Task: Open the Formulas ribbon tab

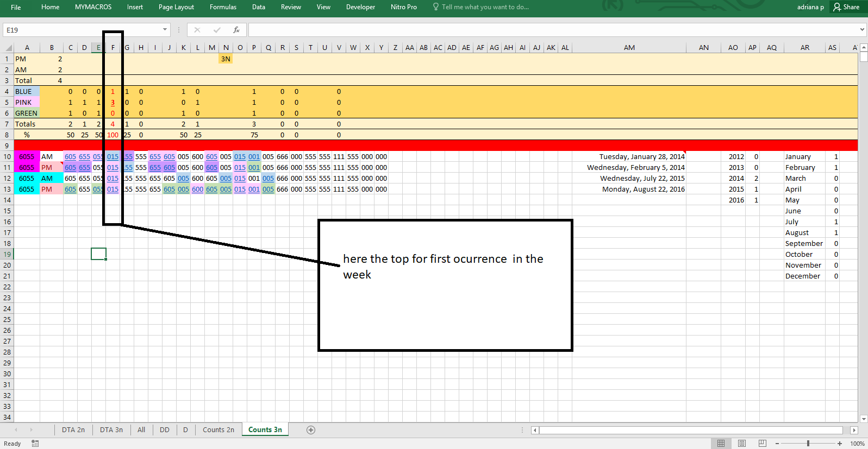Action: click(x=223, y=7)
